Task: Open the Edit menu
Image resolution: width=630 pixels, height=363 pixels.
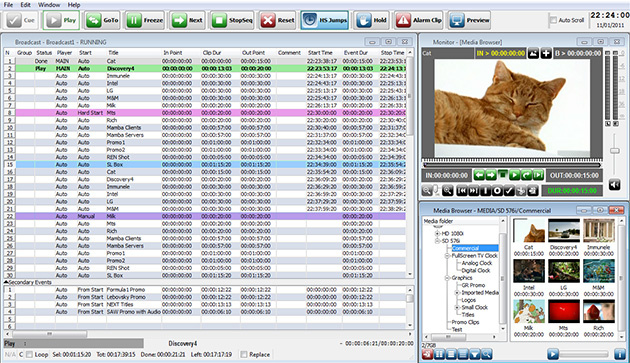Action: pyautogui.click(x=25, y=5)
